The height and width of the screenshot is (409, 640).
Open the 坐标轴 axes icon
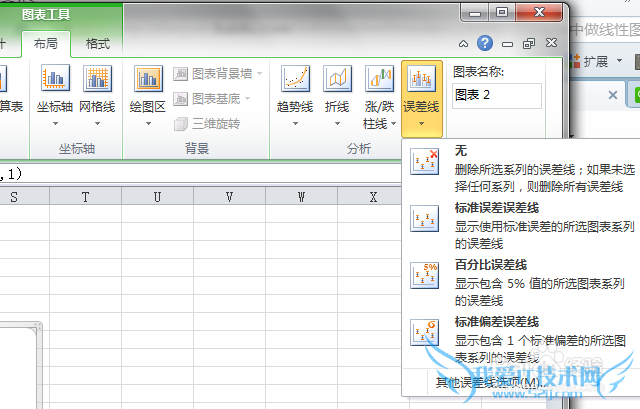[x=56, y=78]
